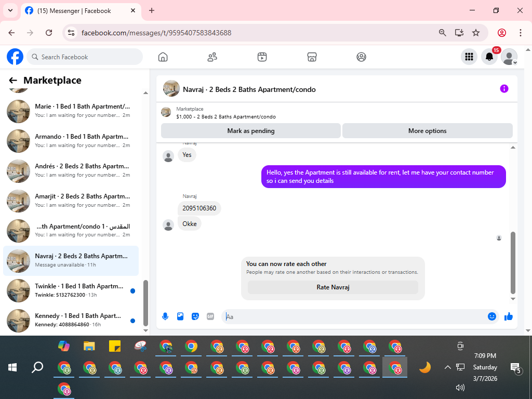Show hidden system tray icons
The width and height of the screenshot is (532, 399).
coord(448,367)
